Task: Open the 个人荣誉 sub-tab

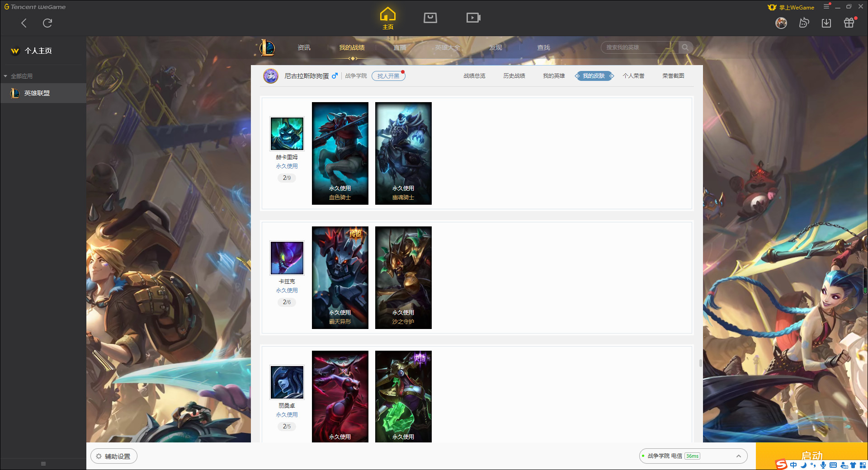Action: pos(633,76)
